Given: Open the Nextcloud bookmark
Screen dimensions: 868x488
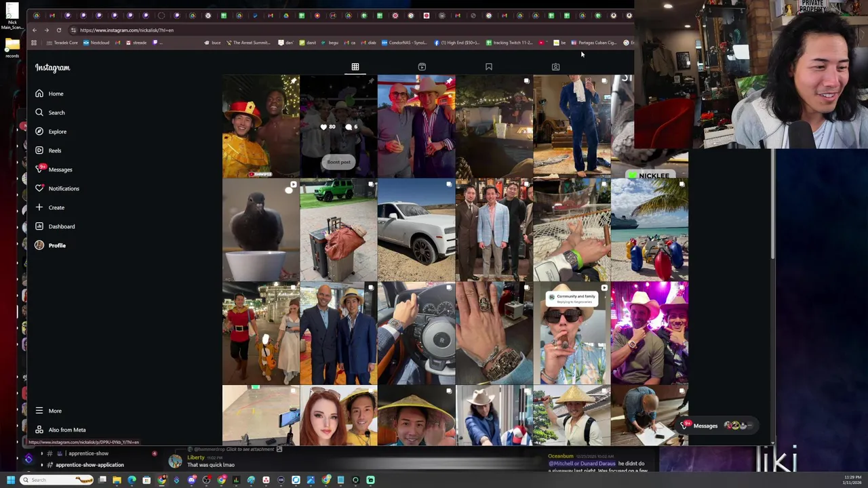Looking at the screenshot, I should tap(96, 43).
